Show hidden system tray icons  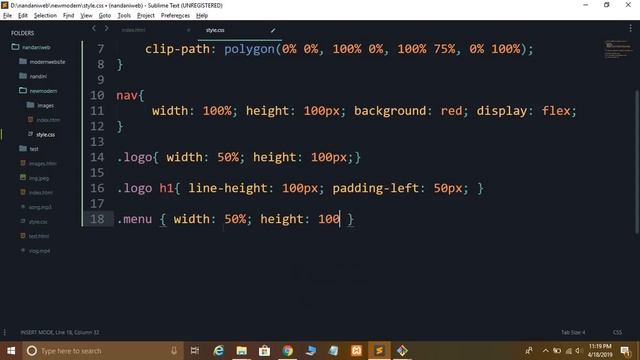[x=546, y=351]
